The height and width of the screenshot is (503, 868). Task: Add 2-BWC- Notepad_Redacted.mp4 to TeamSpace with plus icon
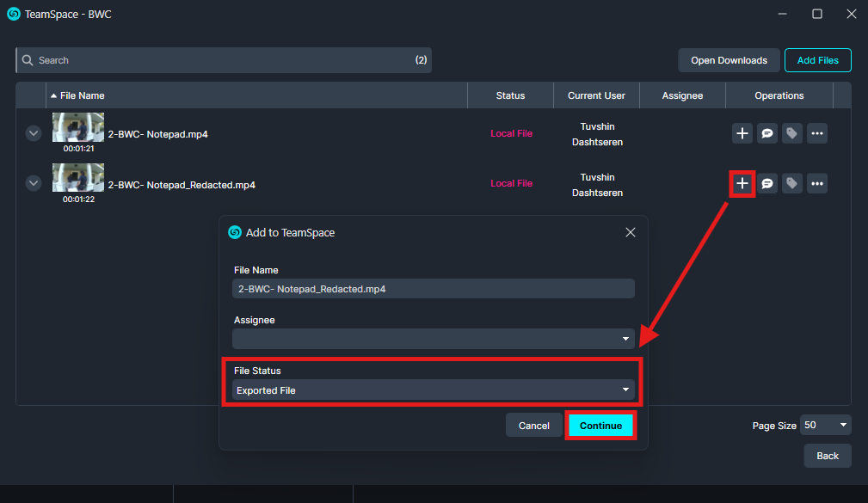coord(742,183)
